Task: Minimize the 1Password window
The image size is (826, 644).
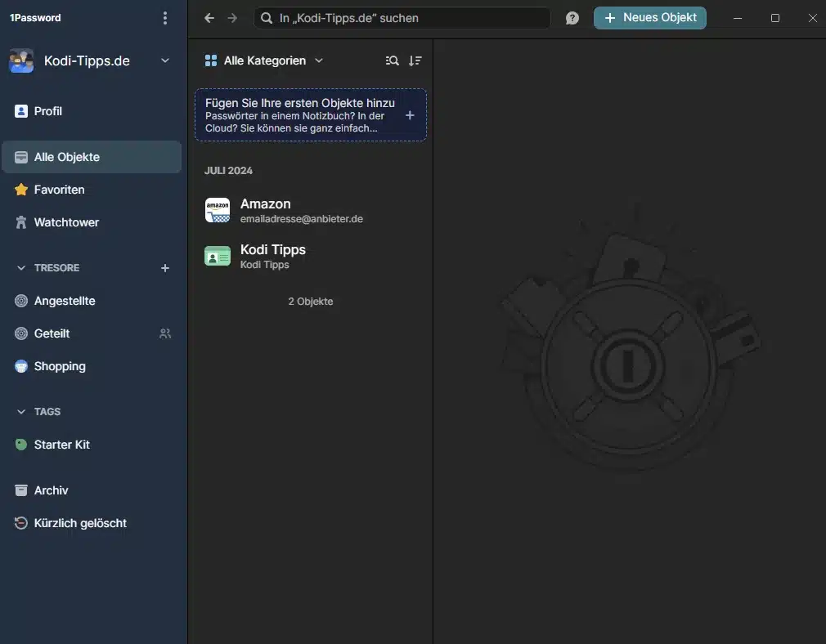Action: pos(738,18)
